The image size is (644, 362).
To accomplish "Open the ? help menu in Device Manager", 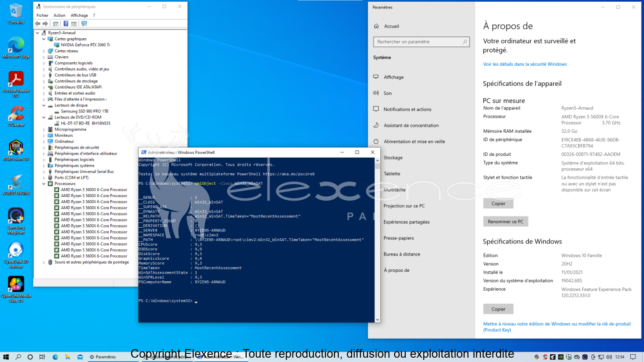I will click(94, 15).
